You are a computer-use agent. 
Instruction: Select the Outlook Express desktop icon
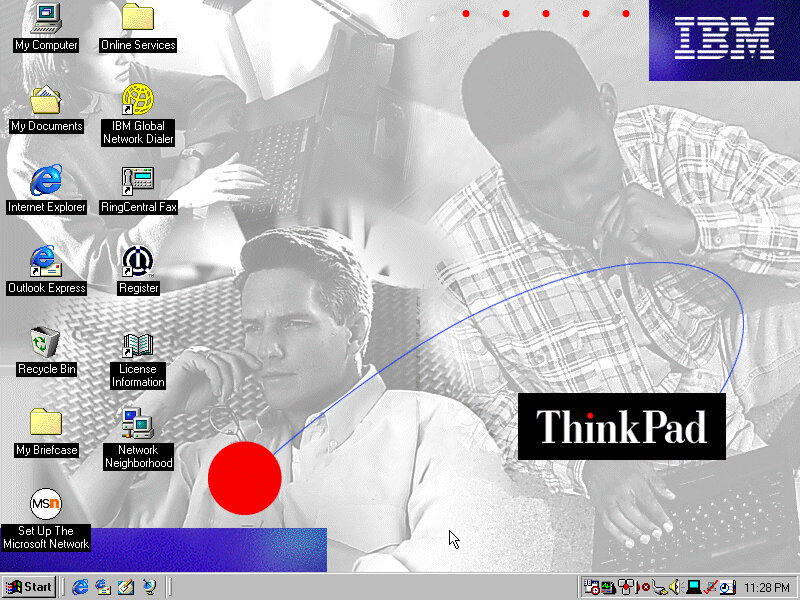pyautogui.click(x=46, y=262)
